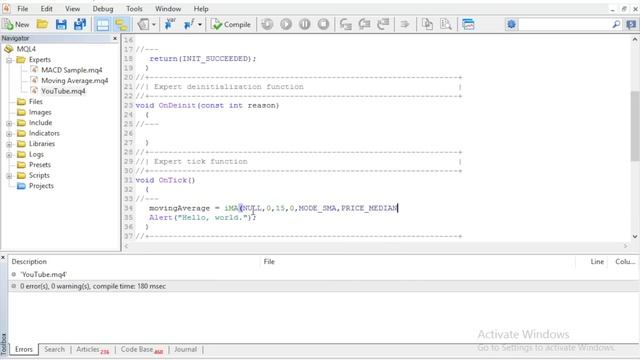The width and height of the screenshot is (640, 360).
Task: Select the Presets folder
Action: (x=40, y=165)
